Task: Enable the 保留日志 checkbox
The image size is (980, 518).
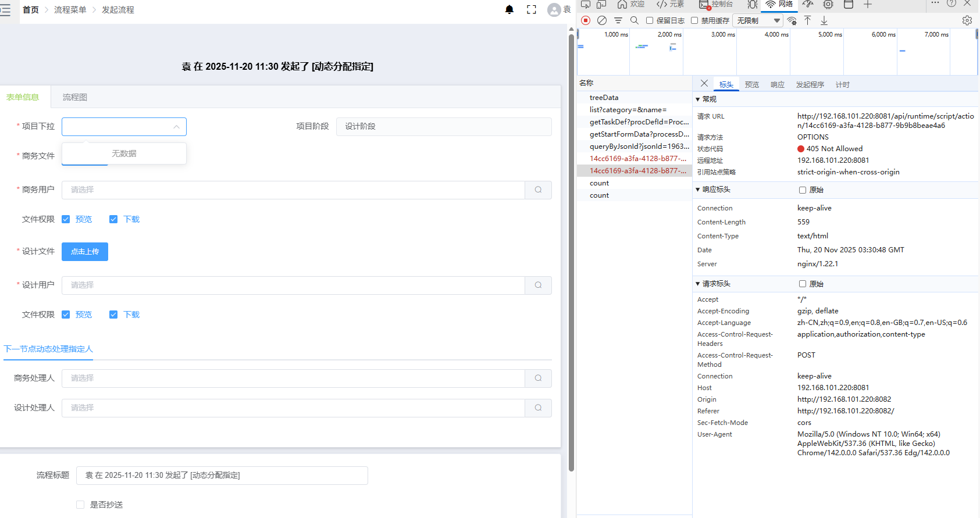Action: (x=650, y=20)
